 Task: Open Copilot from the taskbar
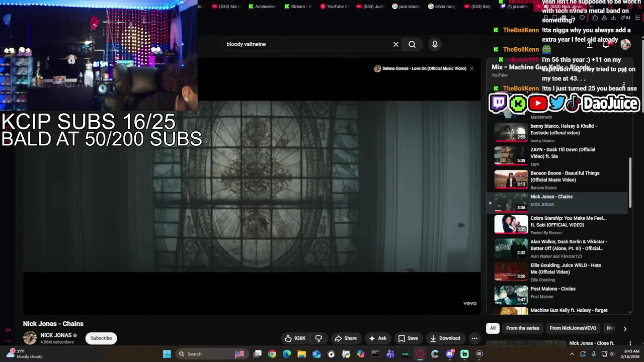[361, 354]
